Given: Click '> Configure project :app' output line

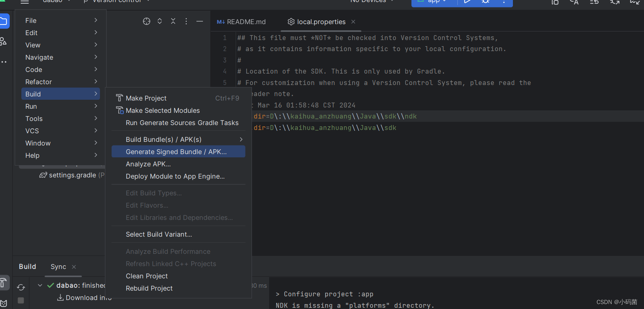Looking at the screenshot, I should 324,294.
